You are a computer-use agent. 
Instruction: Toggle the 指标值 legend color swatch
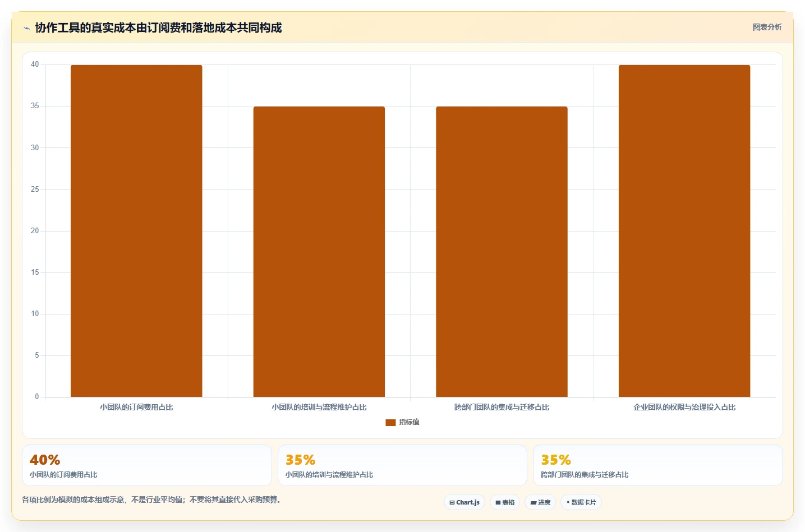(x=390, y=422)
